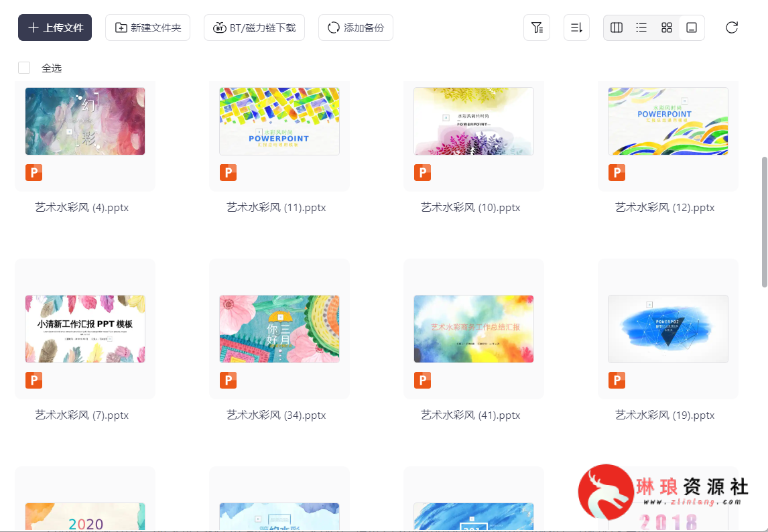
Task: Open thumbnail of 艺术水彩风 (11).pptx
Action: click(x=279, y=121)
